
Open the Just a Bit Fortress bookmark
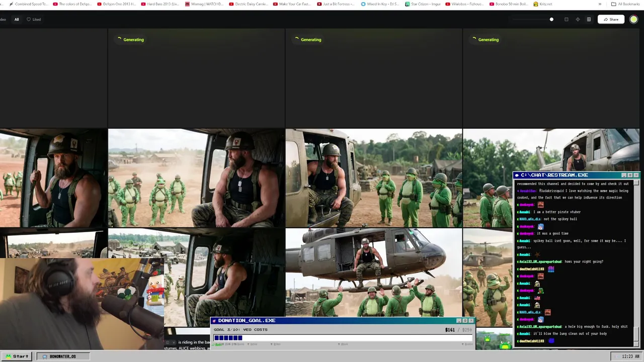[336, 4]
